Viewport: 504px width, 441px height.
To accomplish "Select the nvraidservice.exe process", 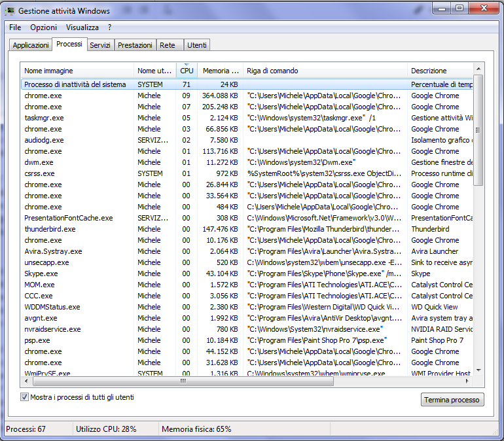I will pyautogui.click(x=247, y=329).
